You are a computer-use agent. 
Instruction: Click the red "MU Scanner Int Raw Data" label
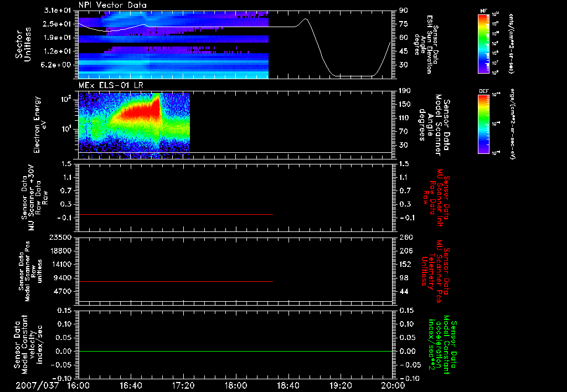(437, 198)
